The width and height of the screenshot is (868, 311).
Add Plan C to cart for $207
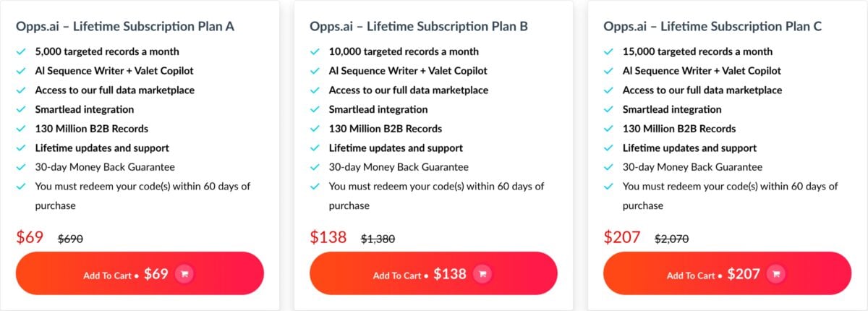click(x=726, y=273)
